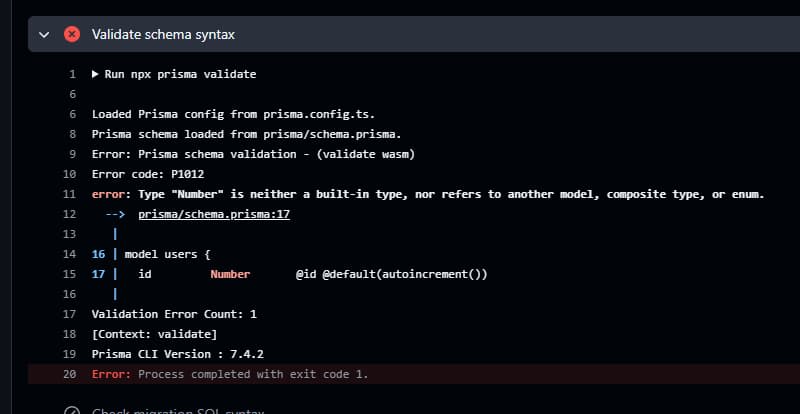The width and height of the screenshot is (800, 414).
Task: Click line number 11 beside the error message
Action: [x=69, y=194]
